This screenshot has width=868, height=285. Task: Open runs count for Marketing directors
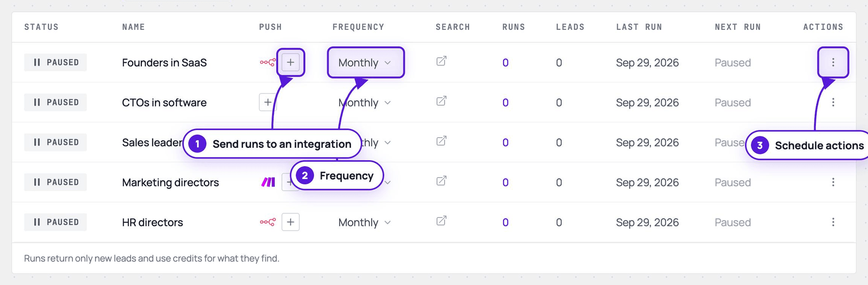point(505,182)
